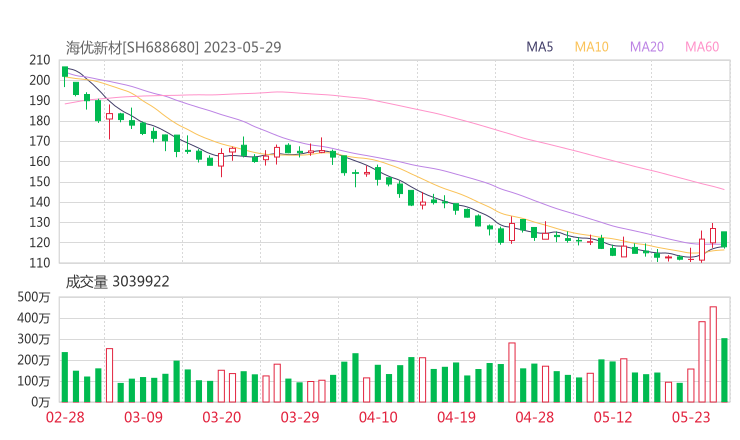Click the 0万 volume axis label

click(x=41, y=402)
